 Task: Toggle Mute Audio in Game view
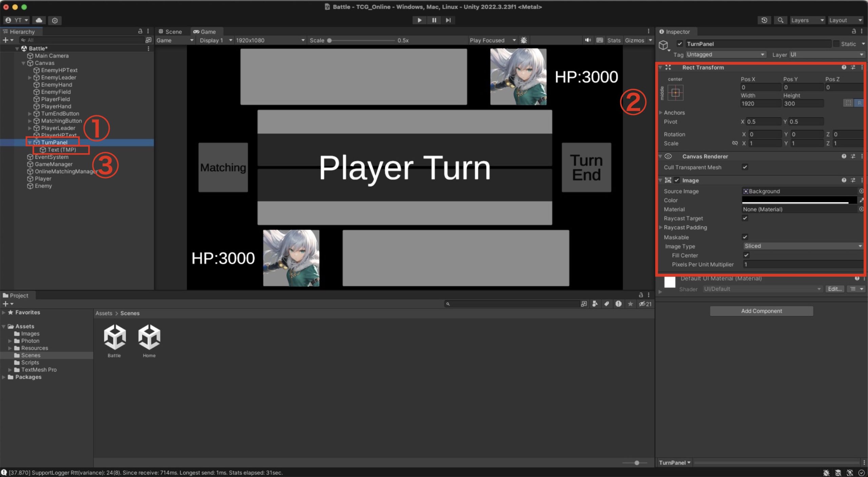click(x=588, y=40)
